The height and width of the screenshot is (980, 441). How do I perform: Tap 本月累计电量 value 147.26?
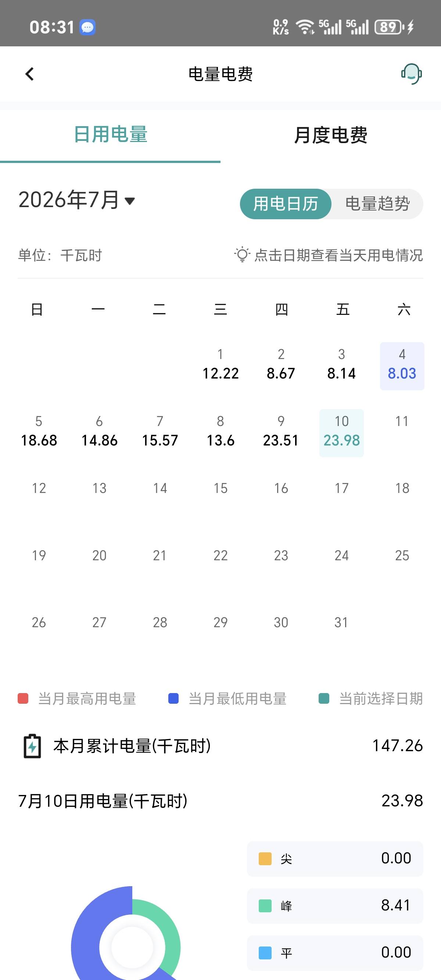(x=398, y=746)
